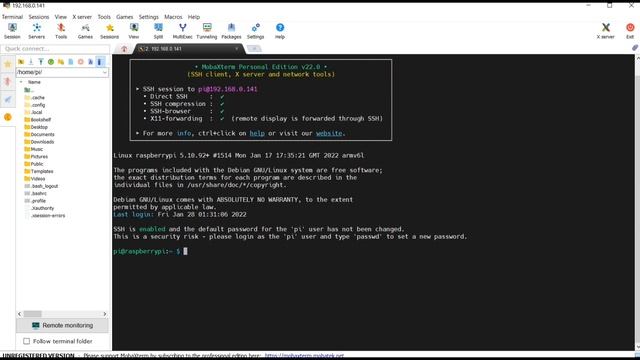Click the go-to-parent-folder SFTP toolbar icon
Image resolution: width=640 pixels, height=360 pixels.
[x=21, y=62]
